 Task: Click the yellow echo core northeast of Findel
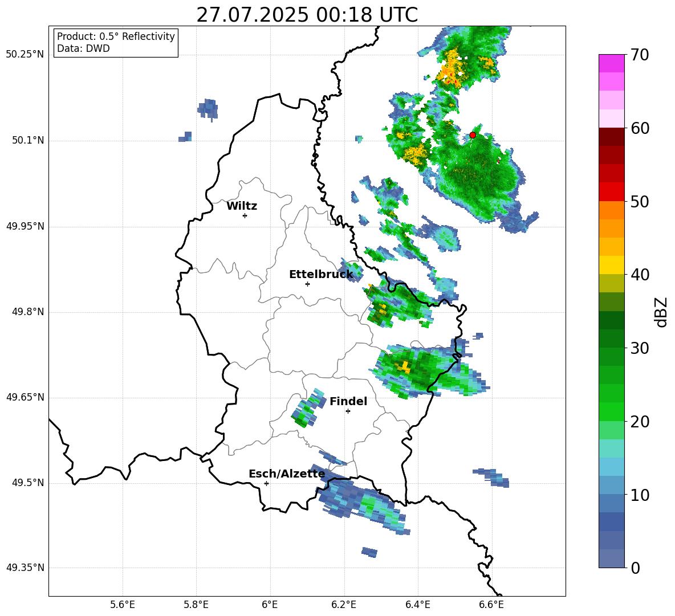pos(404,366)
